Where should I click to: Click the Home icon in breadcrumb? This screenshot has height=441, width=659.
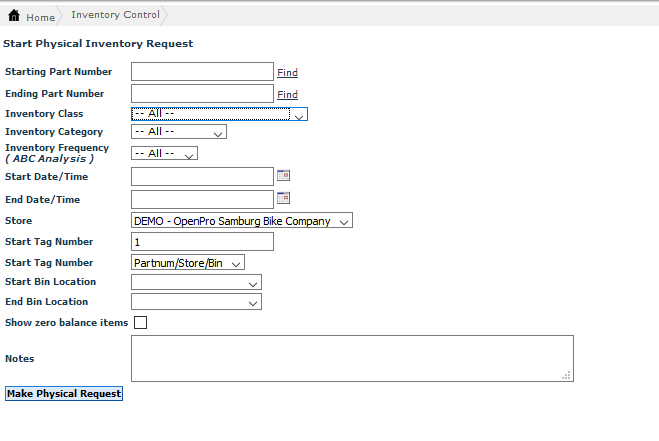click(x=14, y=16)
